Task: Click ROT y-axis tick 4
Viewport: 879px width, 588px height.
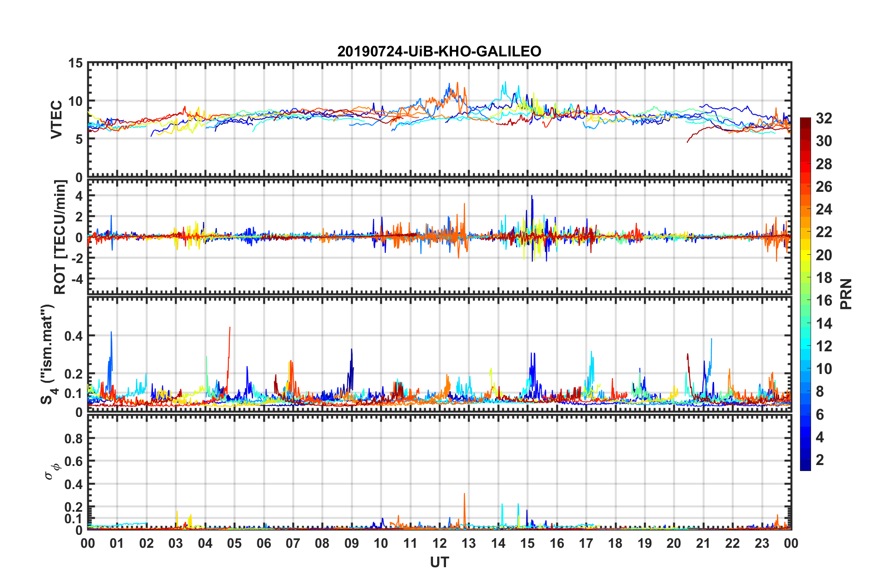Action: (79, 196)
